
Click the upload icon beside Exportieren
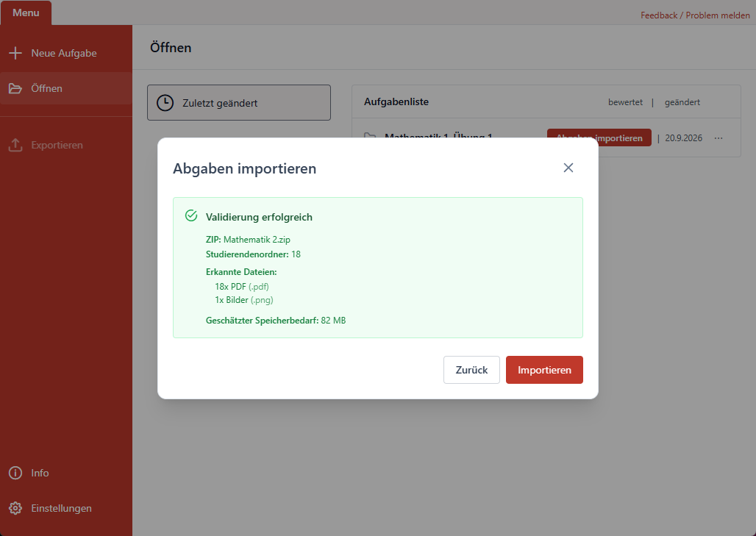tap(15, 145)
